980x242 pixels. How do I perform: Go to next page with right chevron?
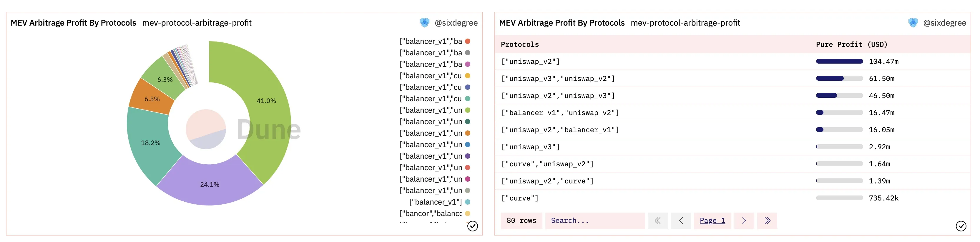744,221
